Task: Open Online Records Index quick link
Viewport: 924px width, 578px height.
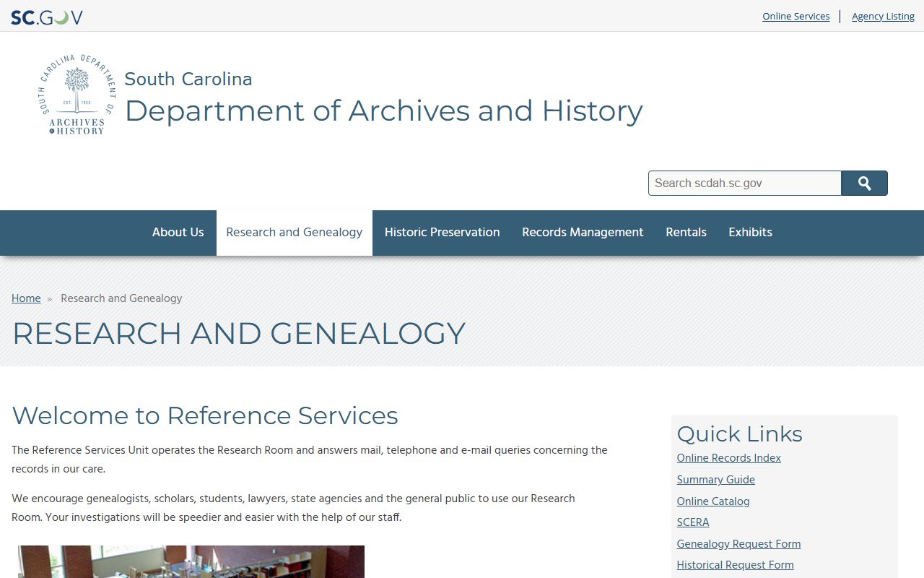Action: [729, 458]
